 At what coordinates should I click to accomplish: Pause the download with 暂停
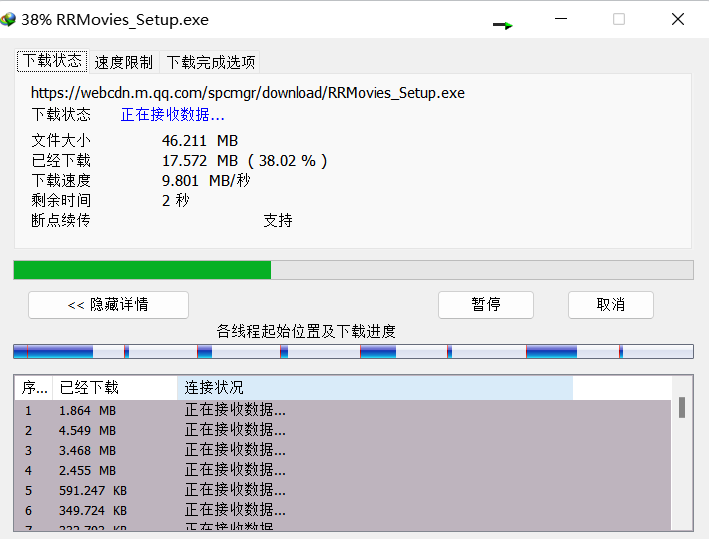point(485,305)
